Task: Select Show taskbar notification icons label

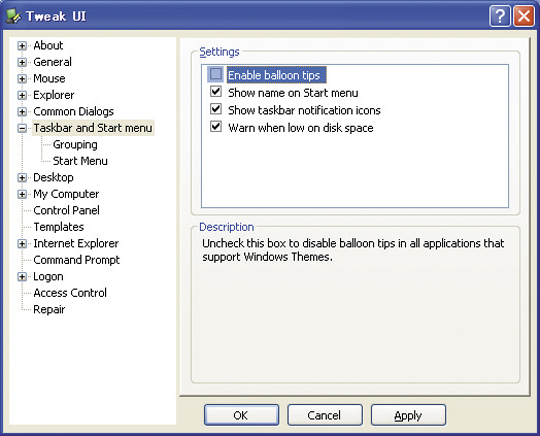Action: [x=304, y=111]
